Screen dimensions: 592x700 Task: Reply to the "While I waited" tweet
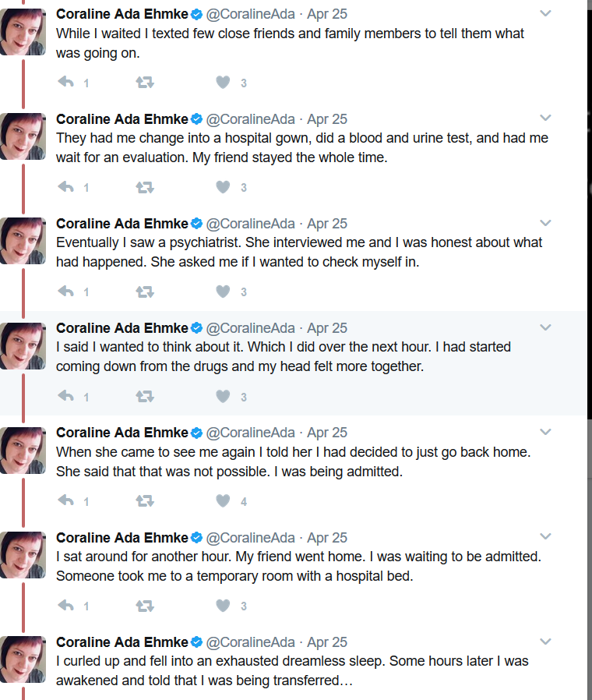pyautogui.click(x=65, y=82)
